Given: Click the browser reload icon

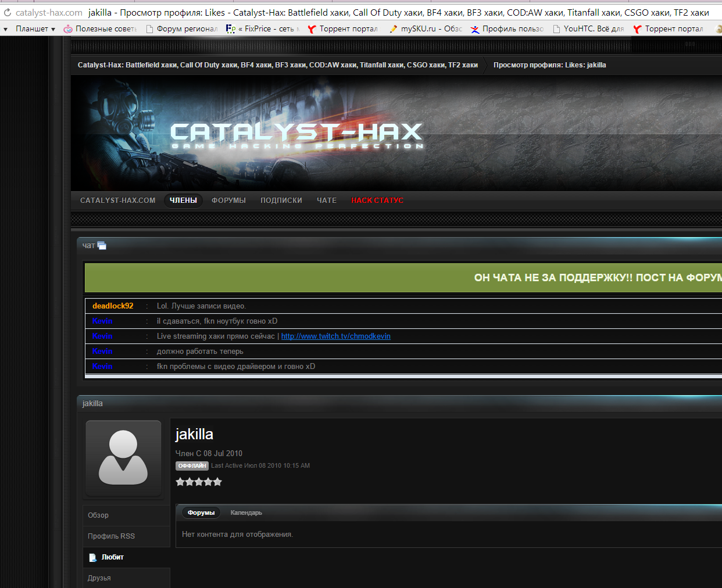Looking at the screenshot, I should click(x=7, y=12).
